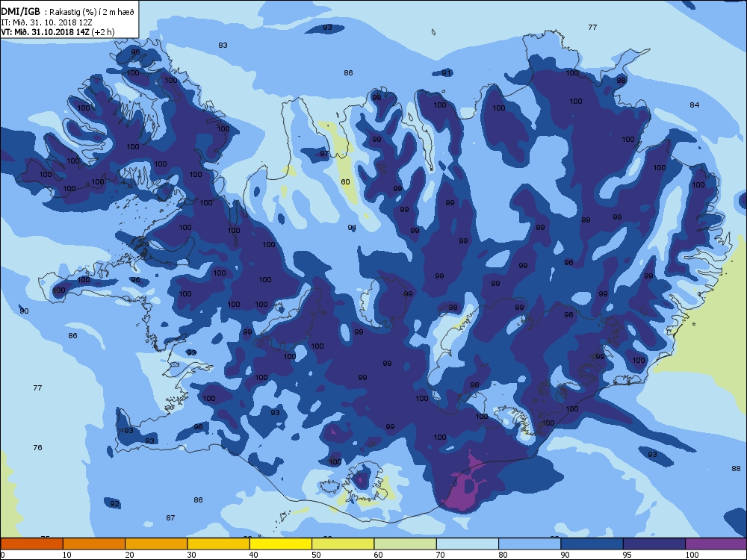This screenshot has height=560, width=747.
Task: Click the pale yellow-green 50–60 legend swatch
Action: pos(343,544)
